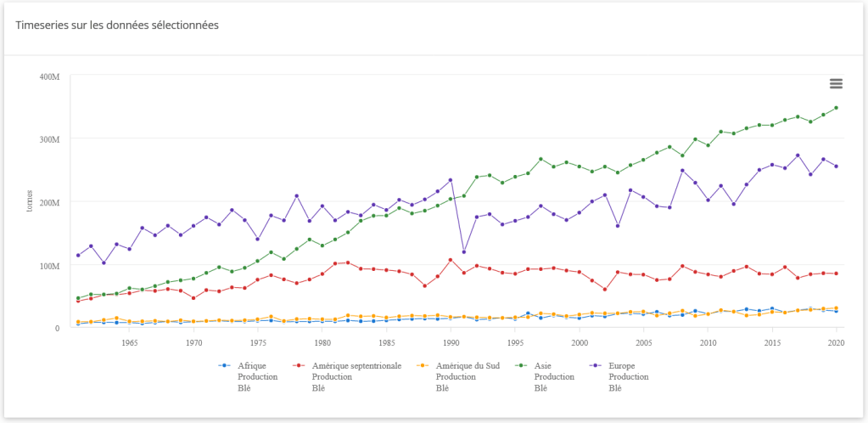
Task: Click Europe's 2008 peak data point
Action: point(682,171)
